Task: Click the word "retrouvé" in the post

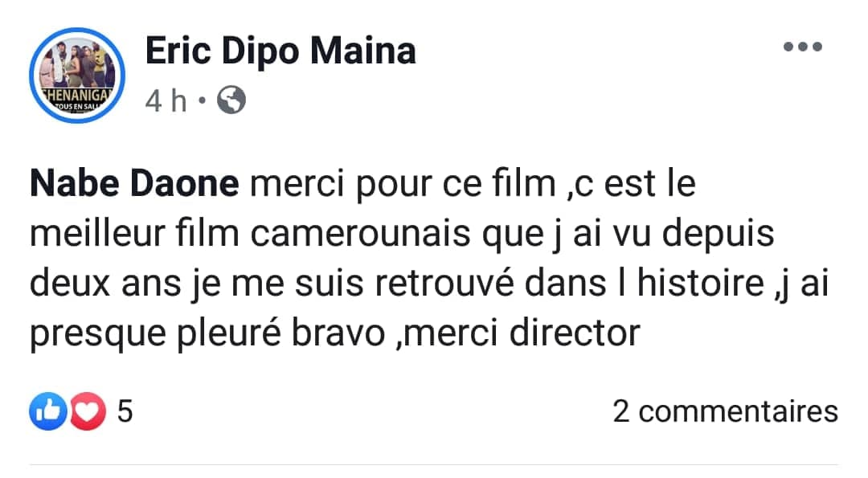Action: coord(435,284)
